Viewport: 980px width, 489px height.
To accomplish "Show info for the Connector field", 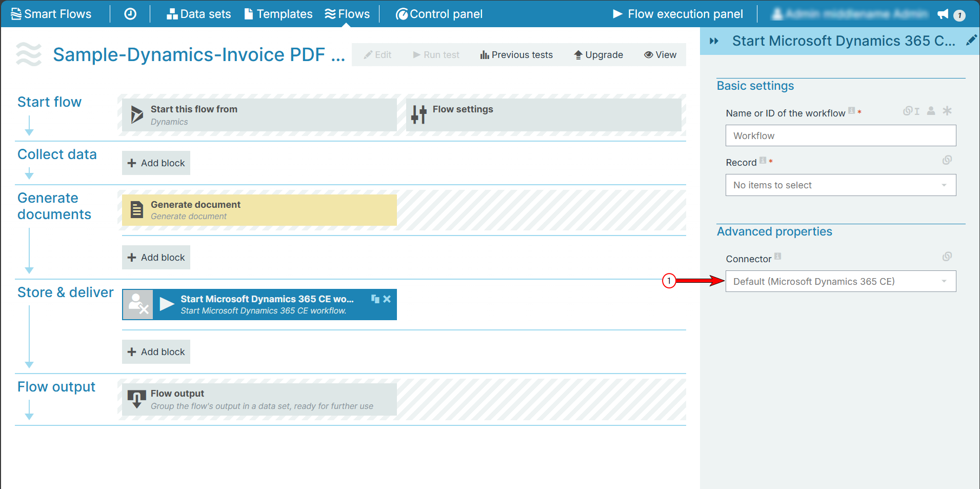I will (x=777, y=256).
